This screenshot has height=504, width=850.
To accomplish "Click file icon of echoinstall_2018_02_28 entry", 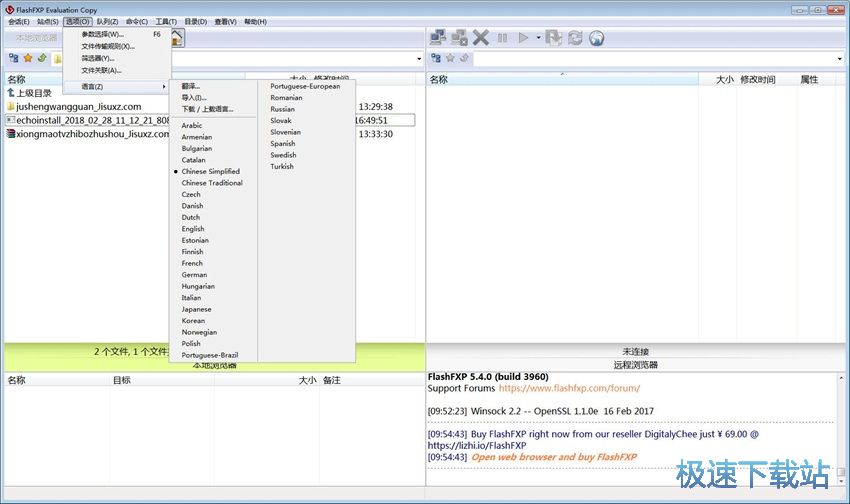I will click(x=10, y=120).
